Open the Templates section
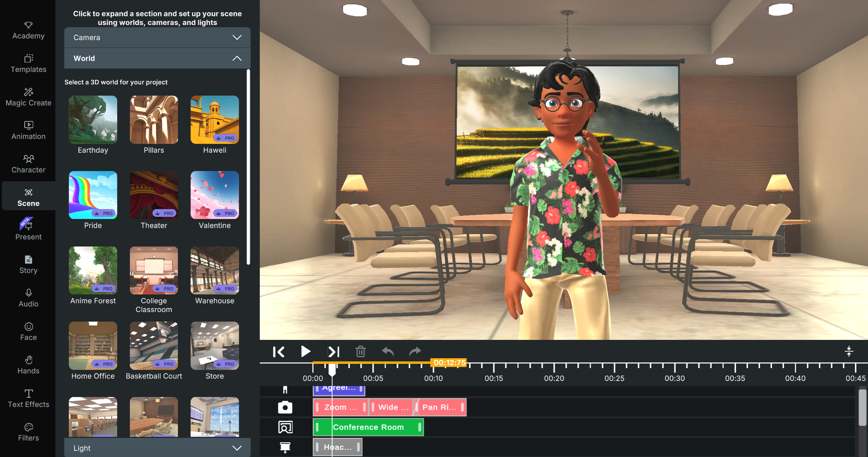The width and height of the screenshot is (868, 457). tap(28, 63)
